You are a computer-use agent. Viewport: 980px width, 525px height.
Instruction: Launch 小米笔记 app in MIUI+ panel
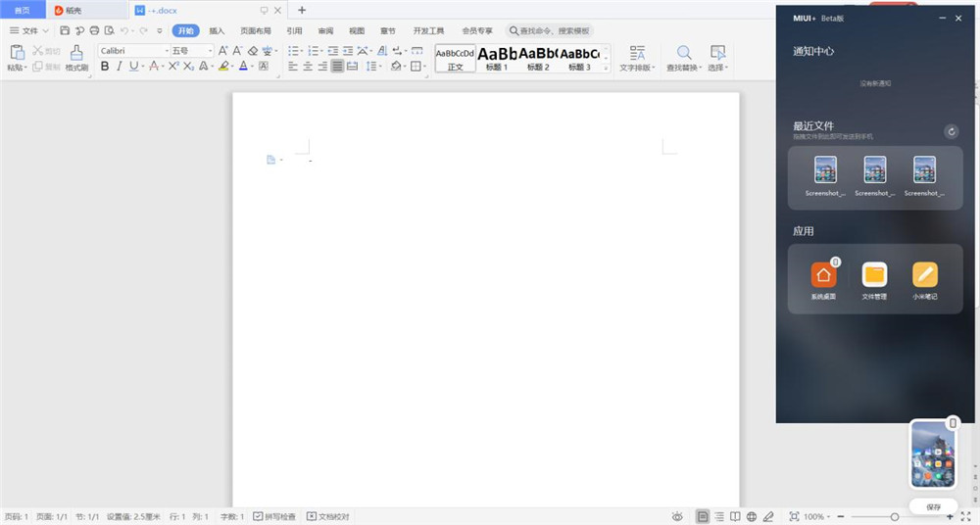coord(925,279)
